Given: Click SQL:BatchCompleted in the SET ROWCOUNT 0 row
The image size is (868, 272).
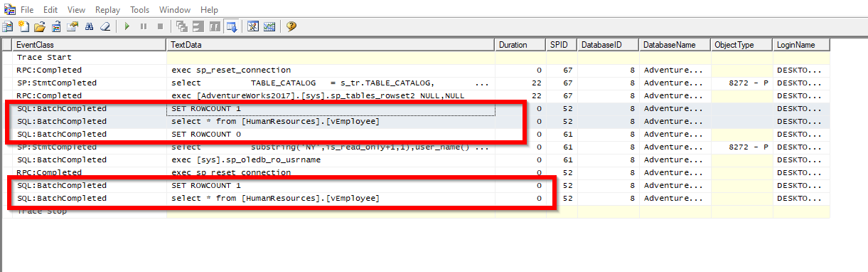Looking at the screenshot, I should 61,134.
